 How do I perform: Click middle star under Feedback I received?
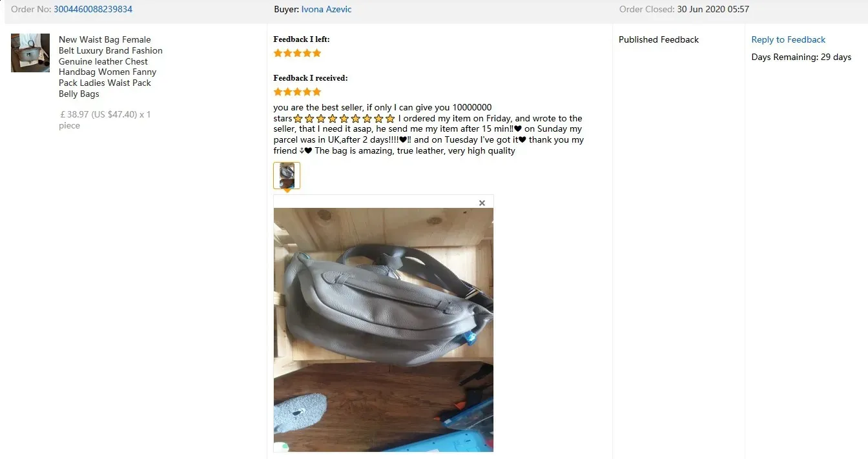[x=298, y=92]
